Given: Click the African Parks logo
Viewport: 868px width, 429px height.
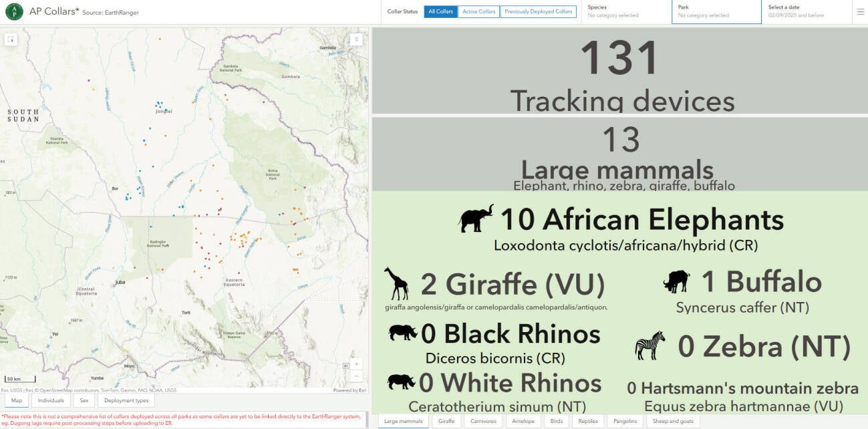Looking at the screenshot, I should pos(14,12).
